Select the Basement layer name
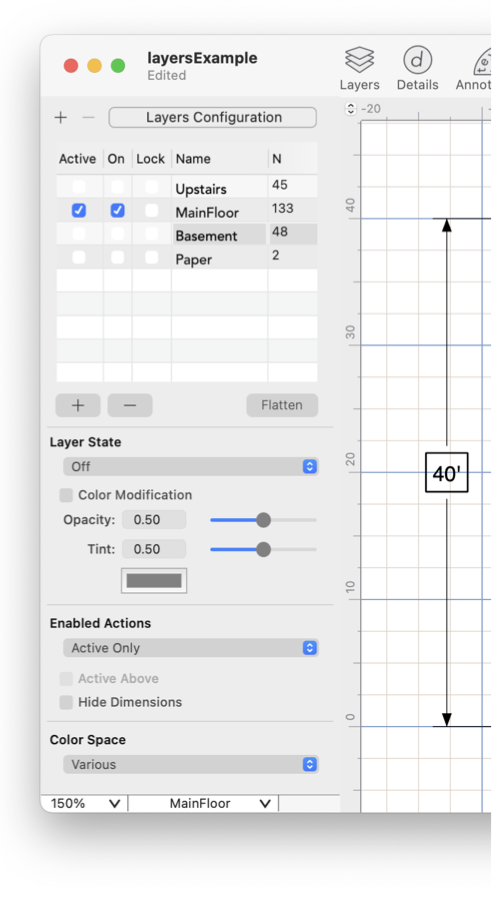500x900 pixels. pos(206,236)
